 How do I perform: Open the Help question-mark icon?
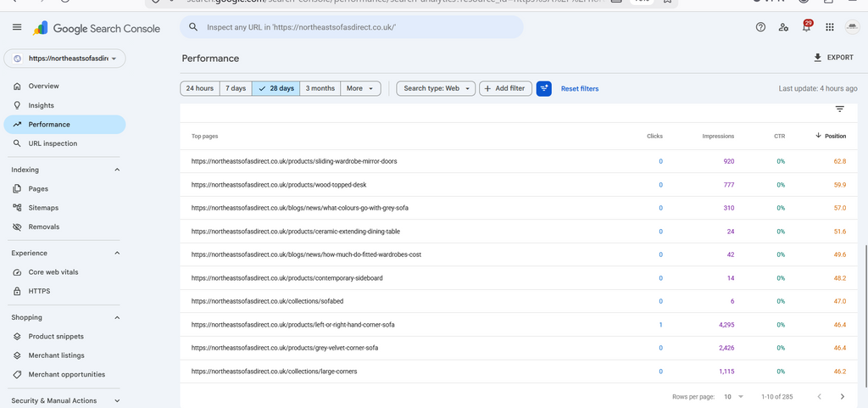(760, 27)
